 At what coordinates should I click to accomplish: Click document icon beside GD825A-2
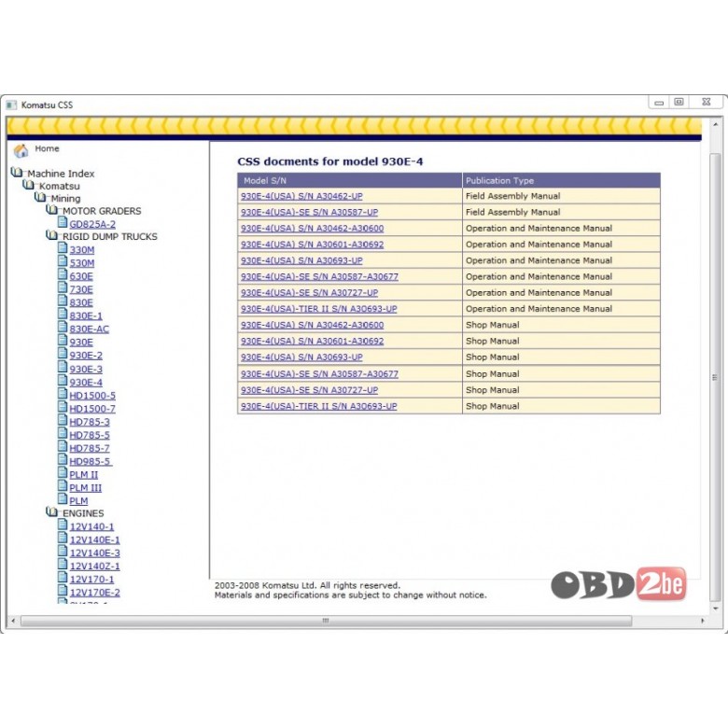click(63, 222)
